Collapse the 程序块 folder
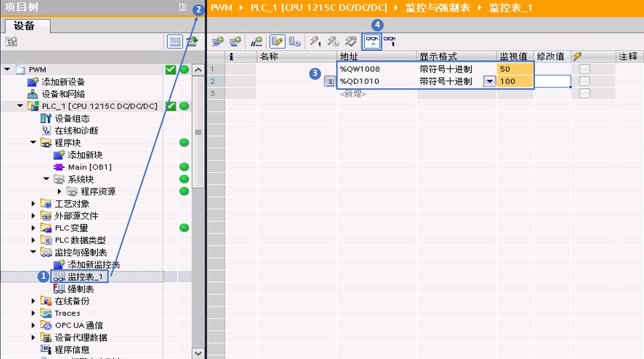 pos(33,142)
